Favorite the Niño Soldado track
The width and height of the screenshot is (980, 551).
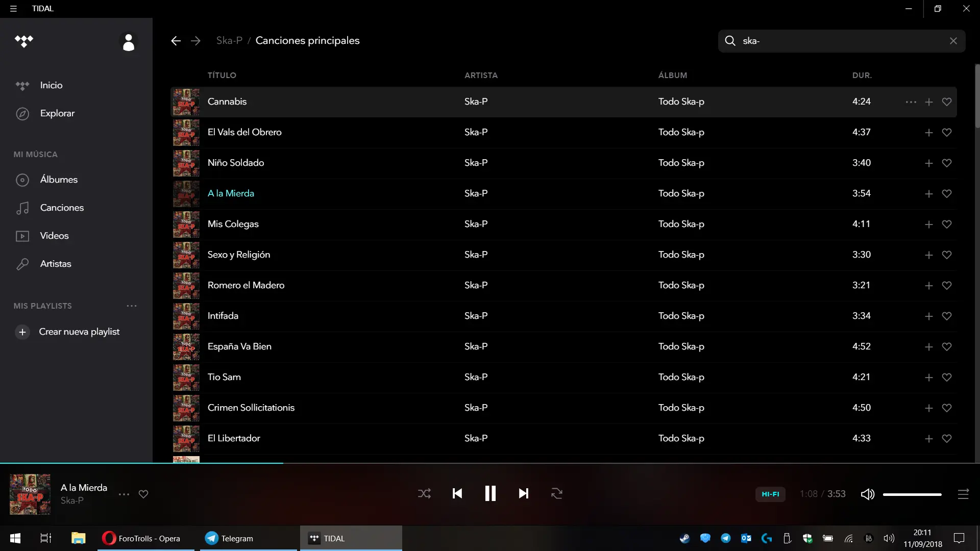tap(947, 163)
